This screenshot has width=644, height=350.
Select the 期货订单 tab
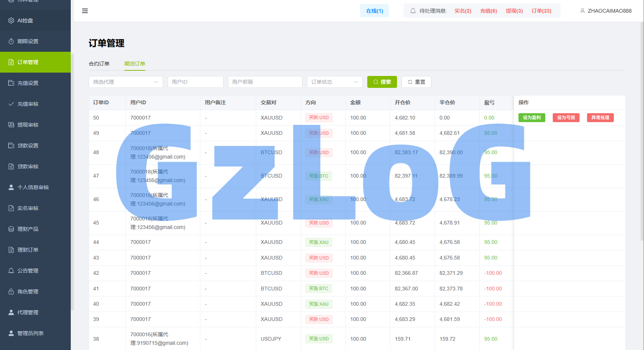pyautogui.click(x=135, y=64)
